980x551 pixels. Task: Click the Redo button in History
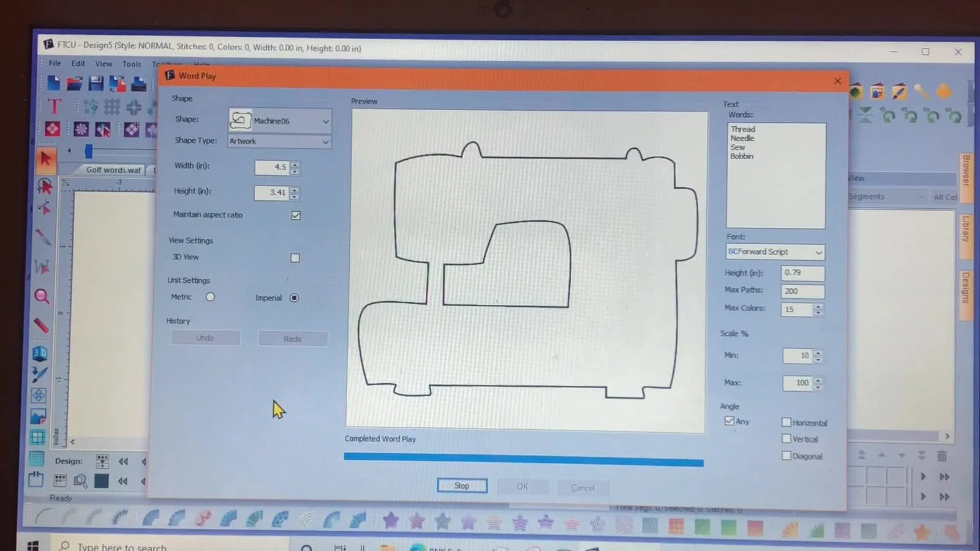pos(292,338)
